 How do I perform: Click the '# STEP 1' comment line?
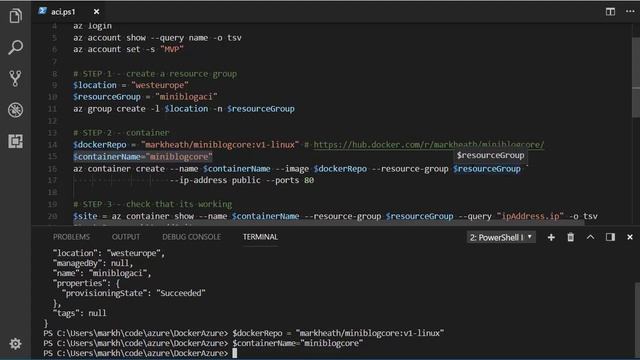coord(155,74)
